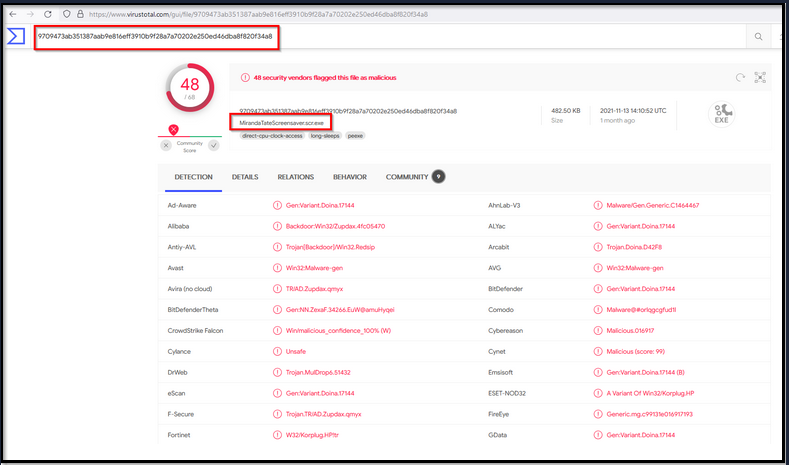Click the long-sleeps tag
This screenshot has width=789, height=465.
325,136
